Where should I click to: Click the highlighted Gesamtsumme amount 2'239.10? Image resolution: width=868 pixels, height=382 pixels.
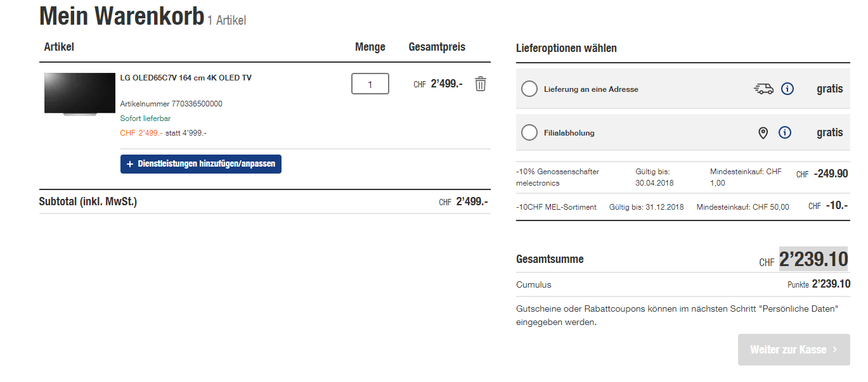coord(813,259)
